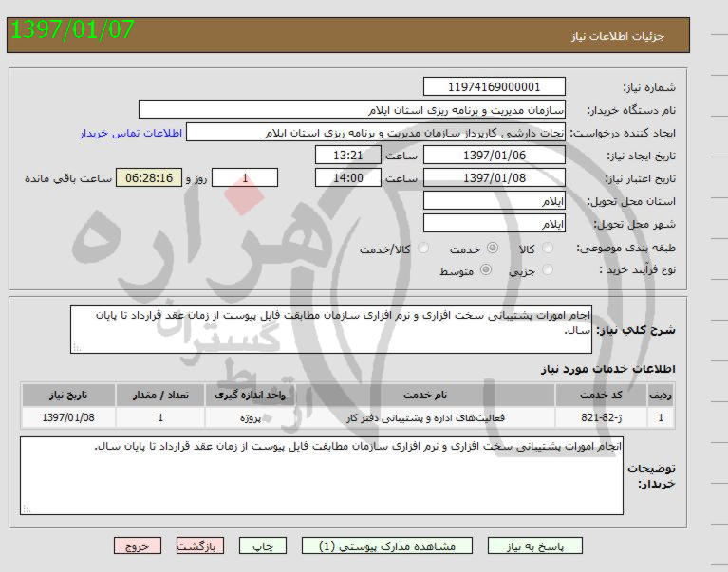Click the پاسخ به نیاز button
728x572 pixels.
534,546
